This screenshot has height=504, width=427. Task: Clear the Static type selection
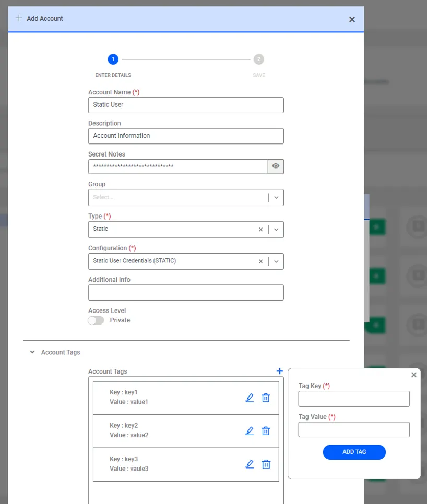pyautogui.click(x=261, y=230)
